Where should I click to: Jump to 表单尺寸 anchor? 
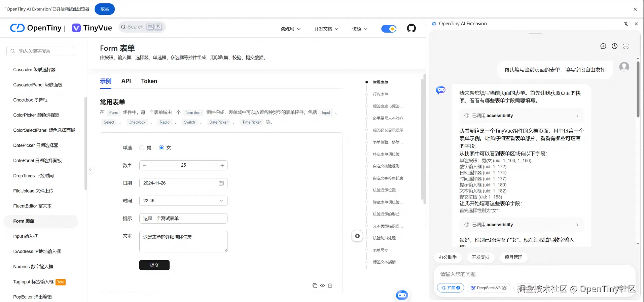pyautogui.click(x=381, y=250)
